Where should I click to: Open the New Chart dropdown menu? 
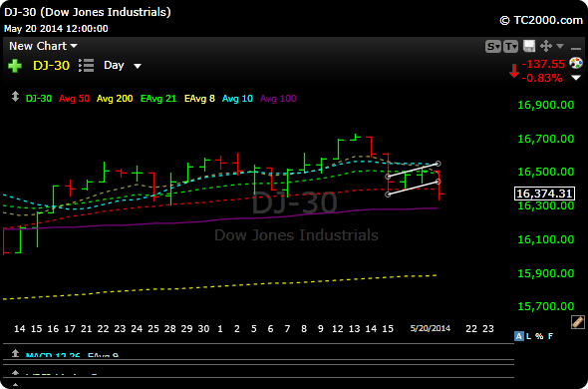click(43, 46)
